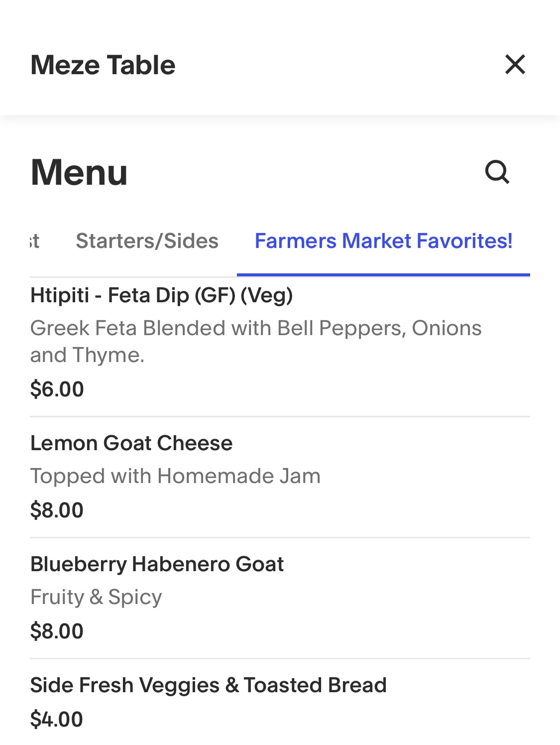560x745 pixels.
Task: Click the Meze Table restaurant title
Action: coord(103,65)
